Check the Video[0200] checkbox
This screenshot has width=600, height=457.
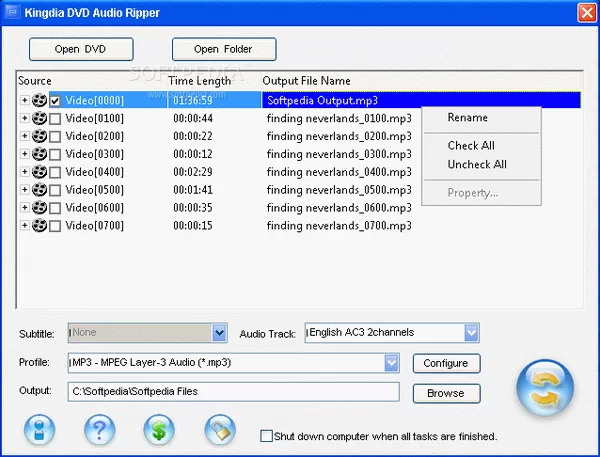55,136
